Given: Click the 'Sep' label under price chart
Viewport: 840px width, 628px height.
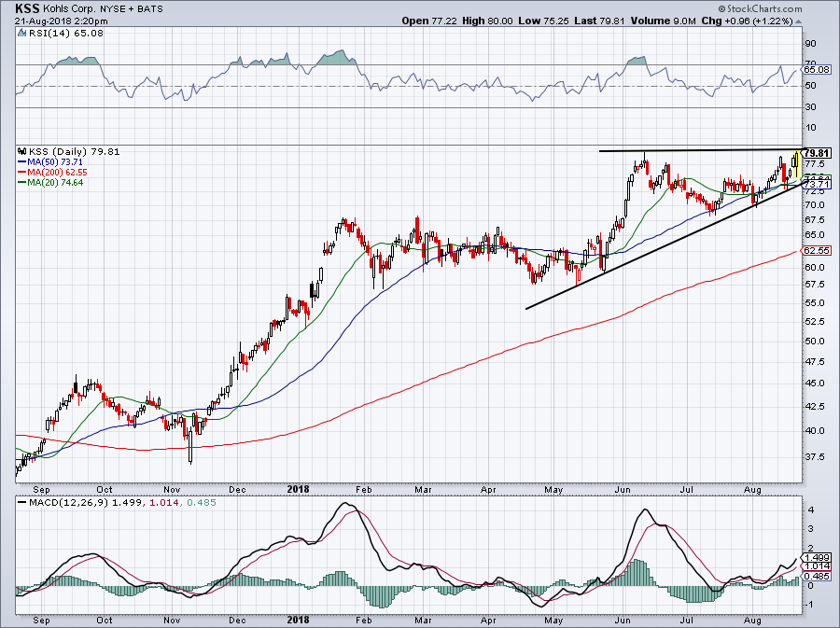Looking at the screenshot, I should pyautogui.click(x=41, y=489).
